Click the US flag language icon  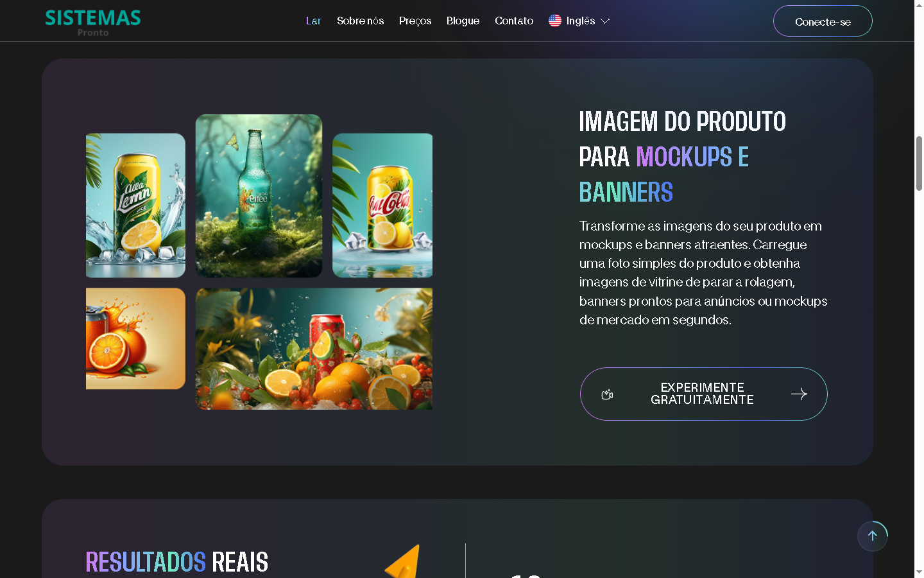pyautogui.click(x=555, y=21)
